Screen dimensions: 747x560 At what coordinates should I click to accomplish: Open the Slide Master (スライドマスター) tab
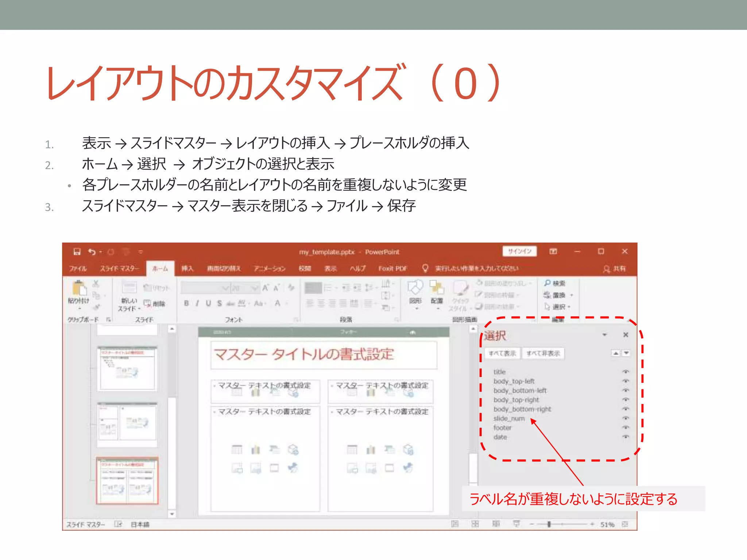point(119,269)
